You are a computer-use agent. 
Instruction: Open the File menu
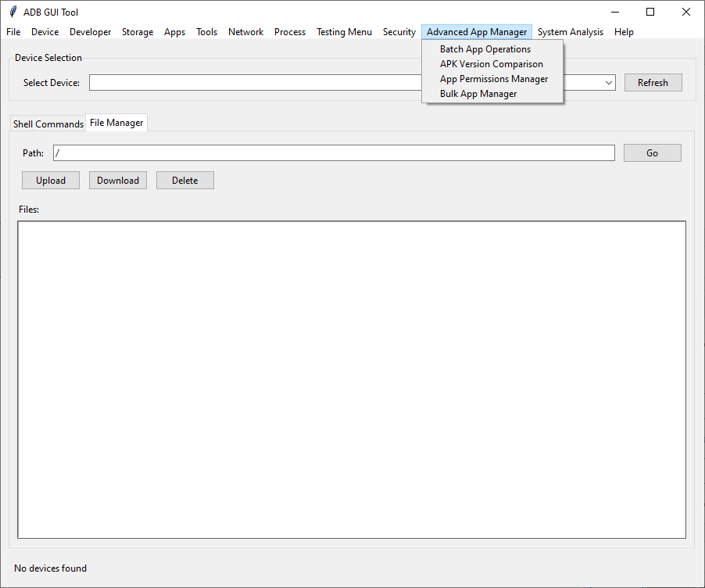click(x=13, y=32)
